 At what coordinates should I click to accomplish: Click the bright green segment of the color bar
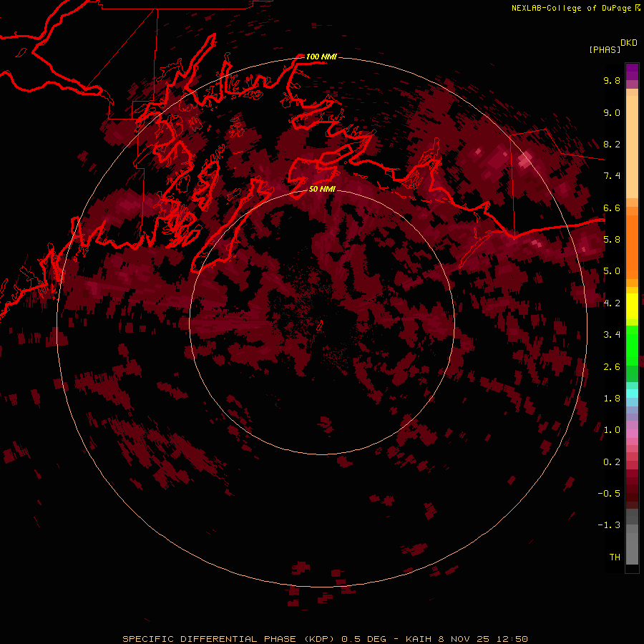coord(632,345)
